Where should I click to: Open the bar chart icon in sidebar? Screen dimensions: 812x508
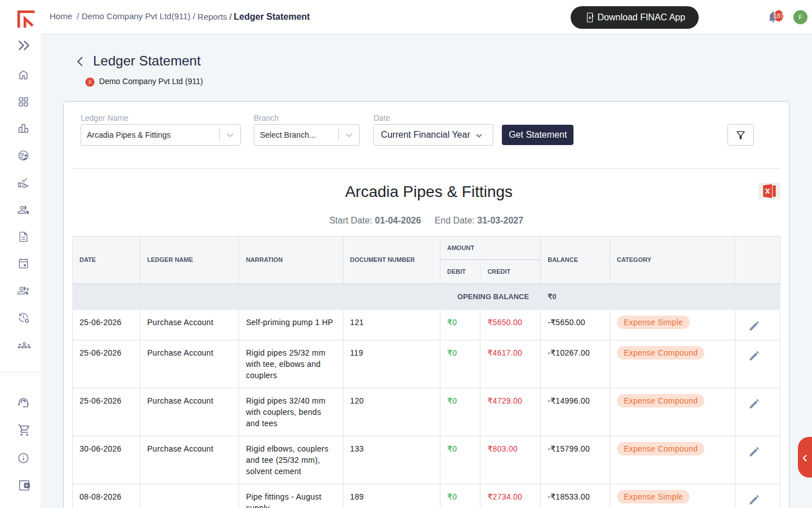[x=23, y=129]
